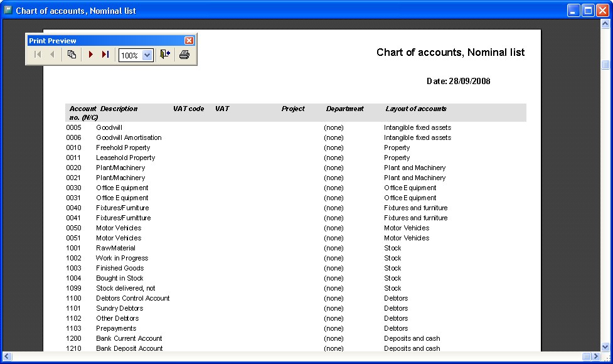
Task: Advance to the next preview page
Action: point(90,55)
